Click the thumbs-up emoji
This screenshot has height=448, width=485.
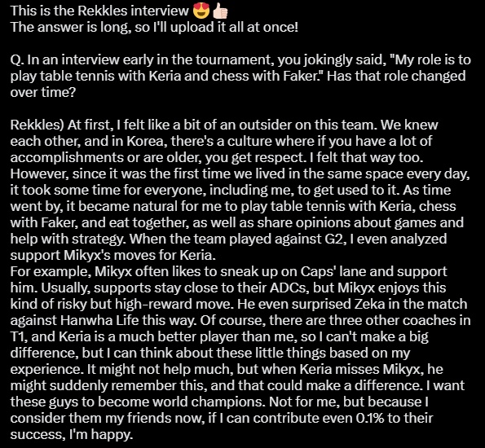pos(220,11)
